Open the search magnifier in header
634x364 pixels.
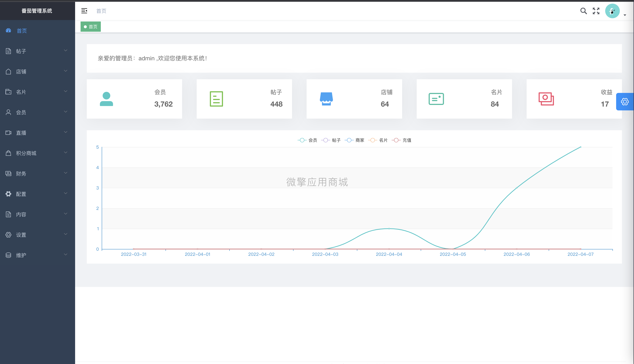coord(584,11)
